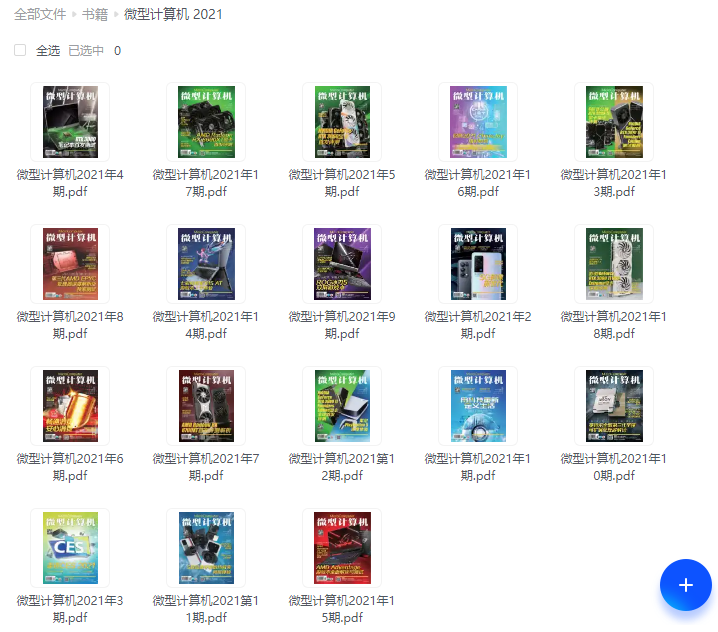
Task: Open cover thumbnail of 微型计算机2021年8期.pdf
Action: click(x=70, y=264)
